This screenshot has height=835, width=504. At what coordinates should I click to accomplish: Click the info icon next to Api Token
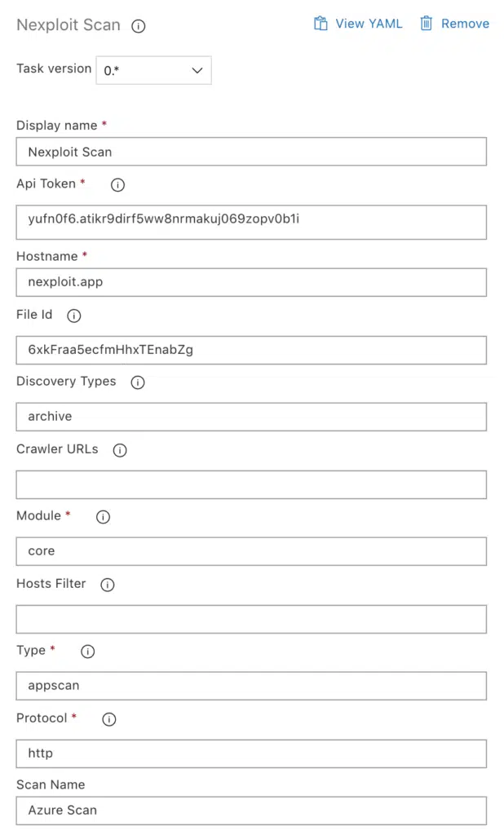coord(117,185)
